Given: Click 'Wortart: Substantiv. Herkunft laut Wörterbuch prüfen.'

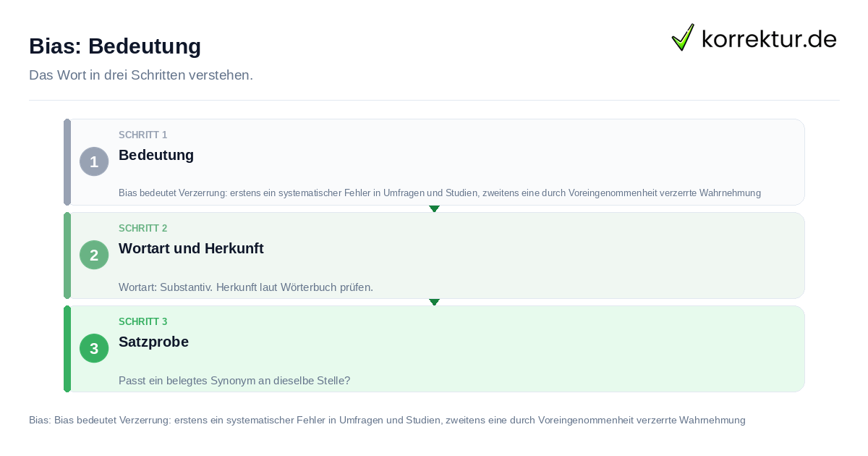Looking at the screenshot, I should 246,287.
